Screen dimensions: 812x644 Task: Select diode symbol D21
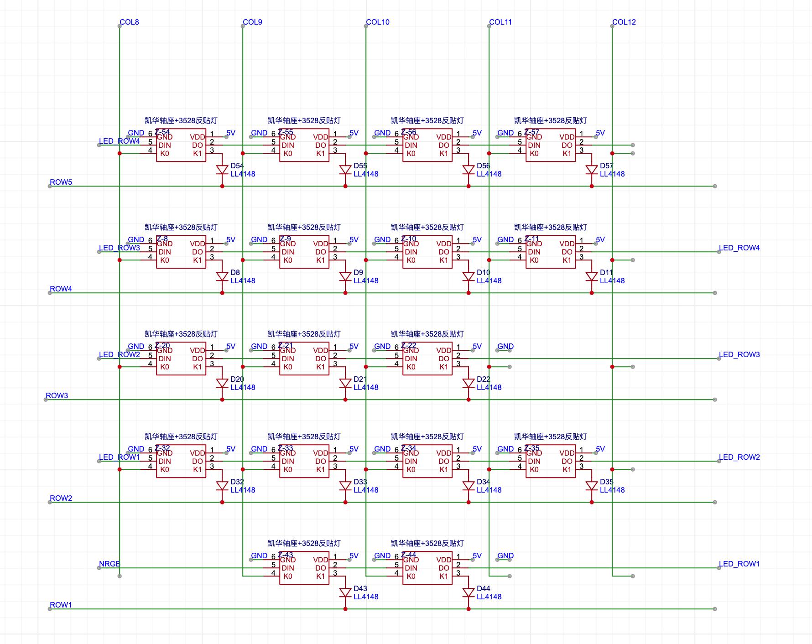point(345,383)
